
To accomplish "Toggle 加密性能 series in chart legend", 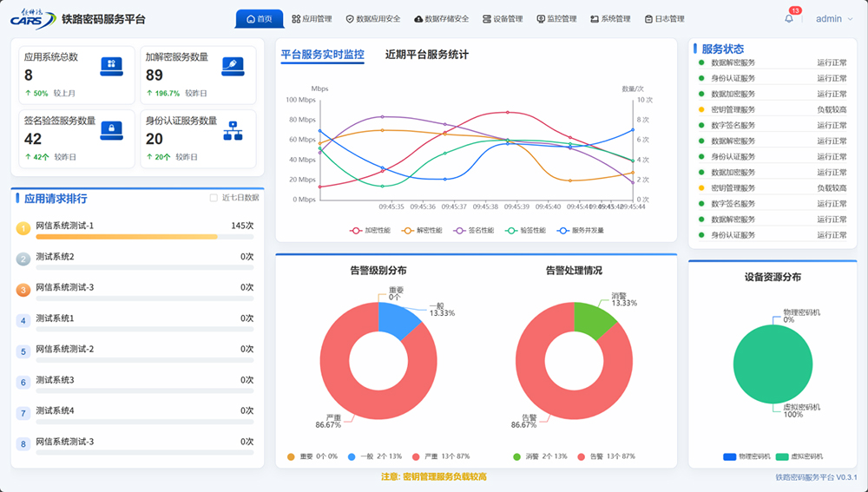I will [370, 231].
